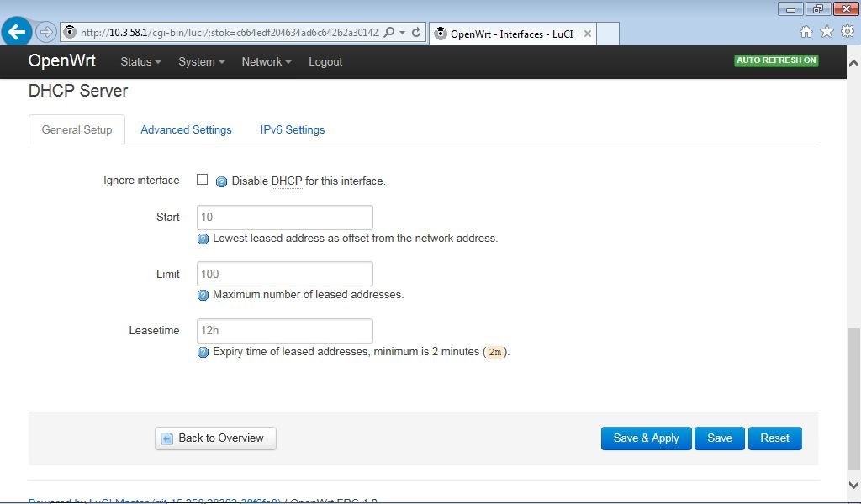Click help icon under the Start field
The image size is (861, 504).
click(203, 239)
